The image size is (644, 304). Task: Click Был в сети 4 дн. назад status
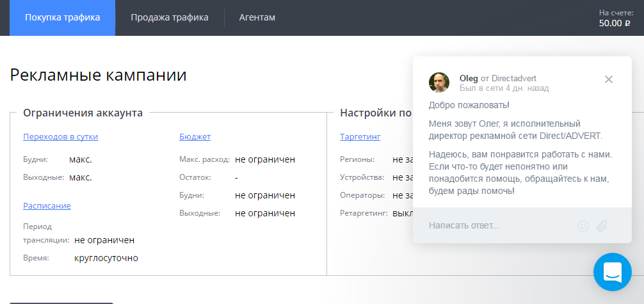[x=504, y=88]
